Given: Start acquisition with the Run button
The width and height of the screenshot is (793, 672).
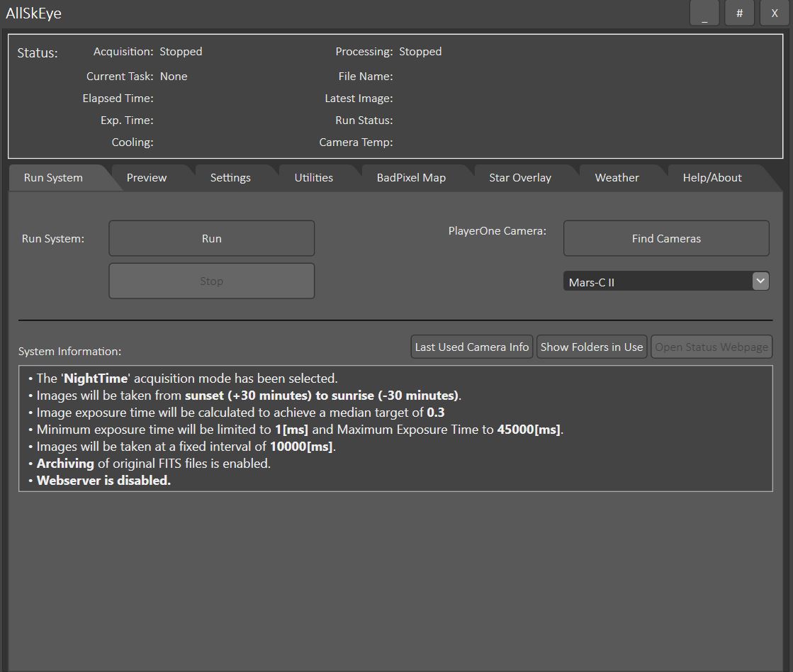Looking at the screenshot, I should tap(211, 238).
